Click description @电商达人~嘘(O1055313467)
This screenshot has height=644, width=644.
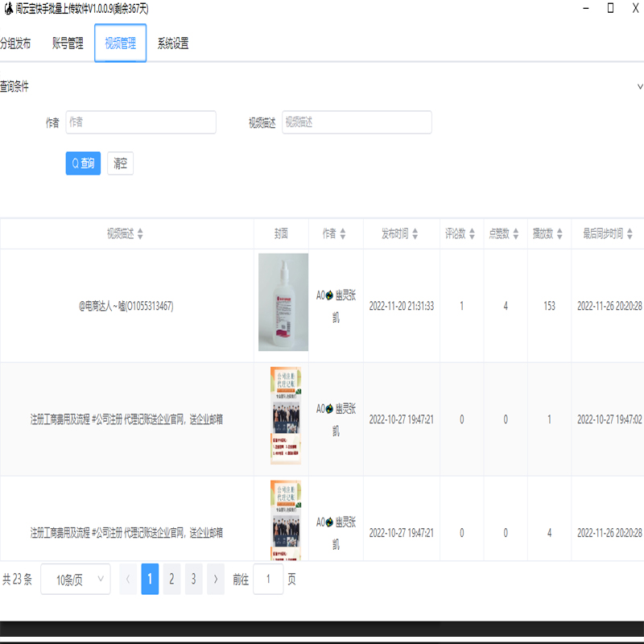tap(126, 306)
